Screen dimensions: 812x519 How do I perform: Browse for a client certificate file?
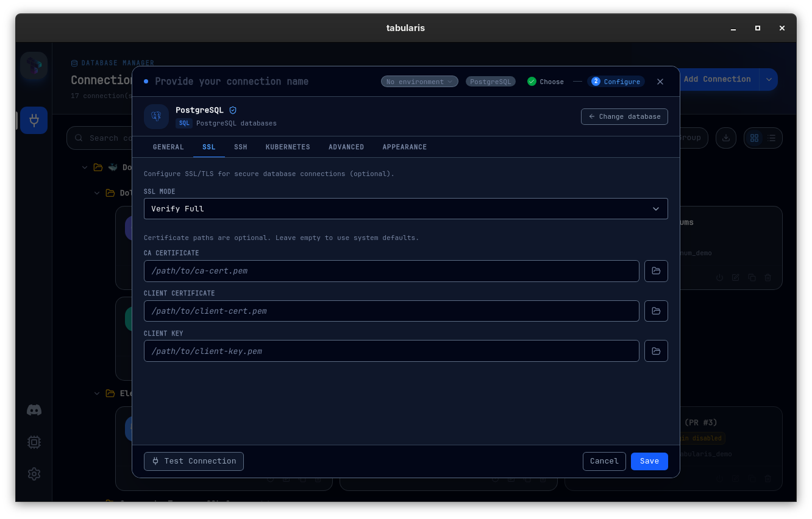pyautogui.click(x=656, y=311)
